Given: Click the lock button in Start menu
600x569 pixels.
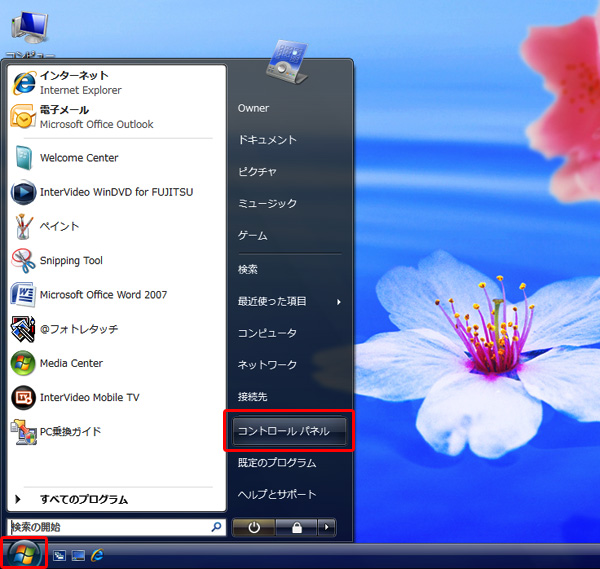Looking at the screenshot, I should 297,527.
